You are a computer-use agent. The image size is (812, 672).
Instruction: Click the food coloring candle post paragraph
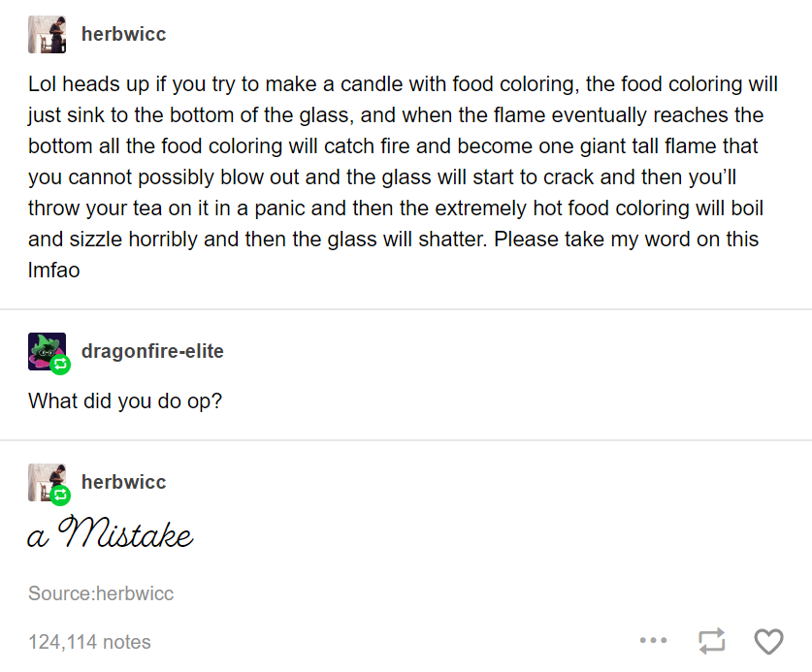click(403, 177)
